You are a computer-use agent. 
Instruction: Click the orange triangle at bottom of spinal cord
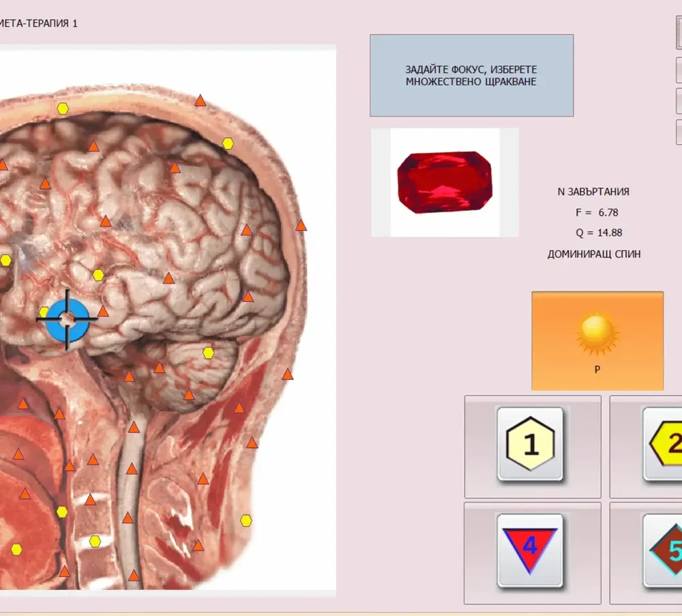point(134,576)
